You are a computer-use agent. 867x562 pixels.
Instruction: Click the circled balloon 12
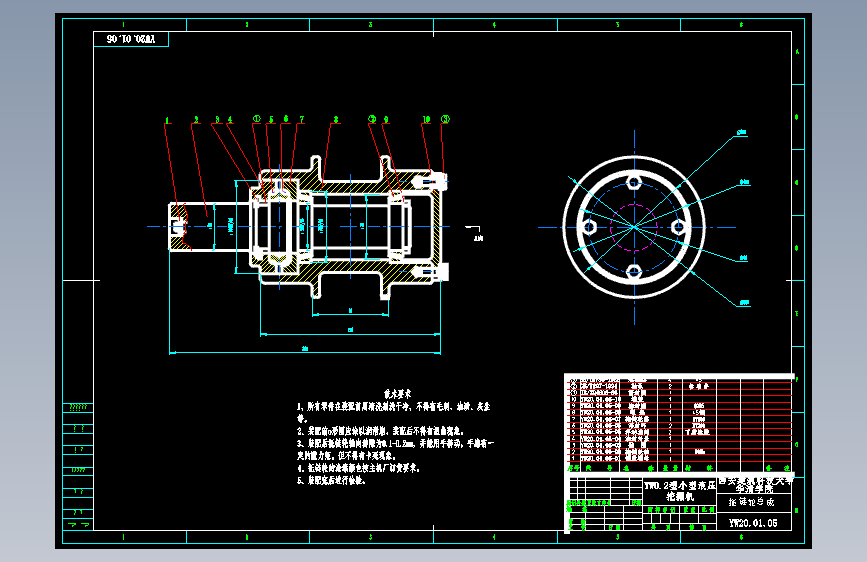372,119
